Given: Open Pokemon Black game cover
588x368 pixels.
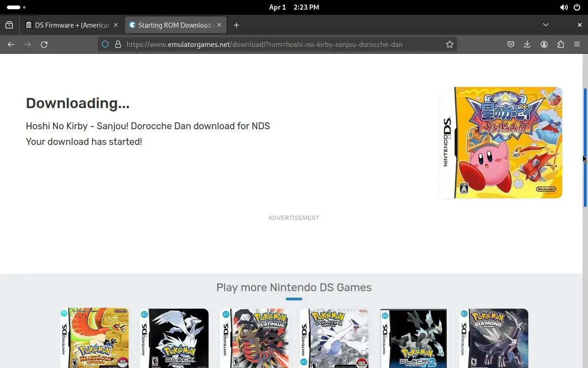Looking at the screenshot, I should (x=174, y=338).
